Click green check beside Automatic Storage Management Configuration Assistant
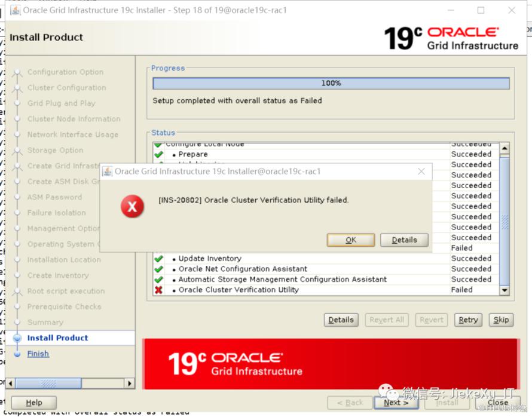532x417 pixels. tap(158, 280)
